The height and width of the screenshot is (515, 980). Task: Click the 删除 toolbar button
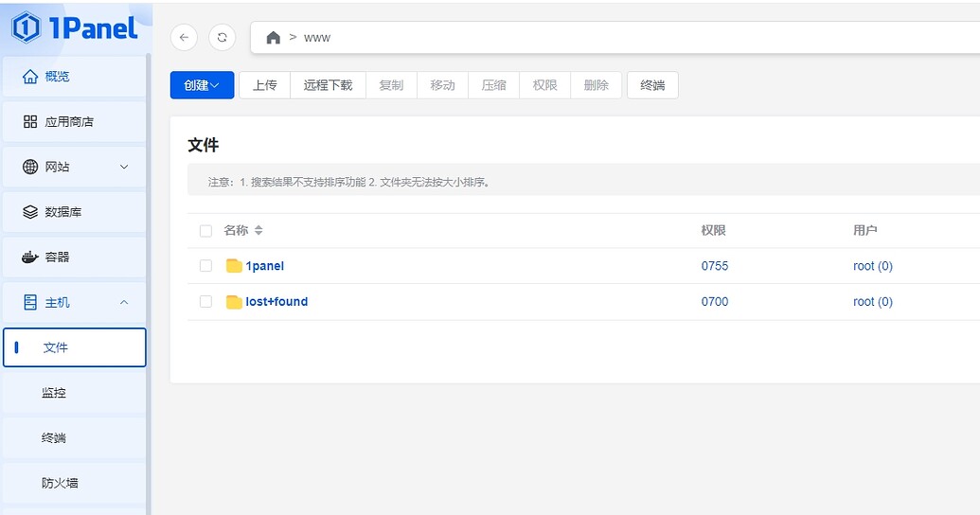pos(597,85)
